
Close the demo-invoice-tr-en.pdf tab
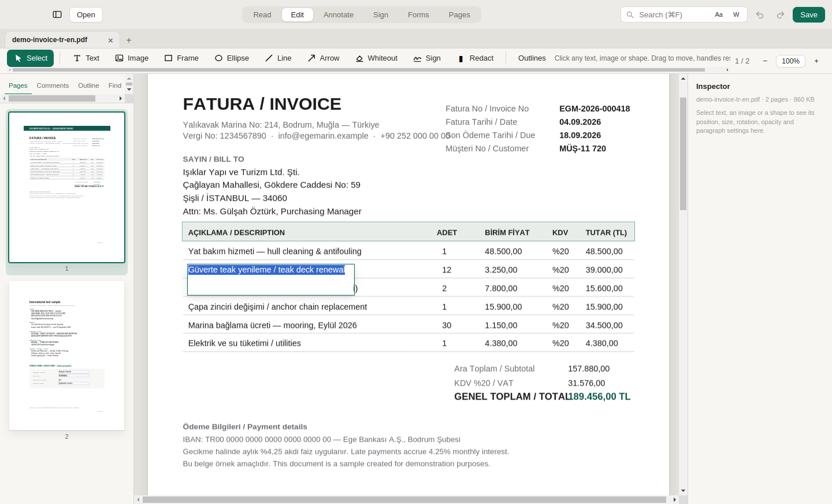[110, 40]
